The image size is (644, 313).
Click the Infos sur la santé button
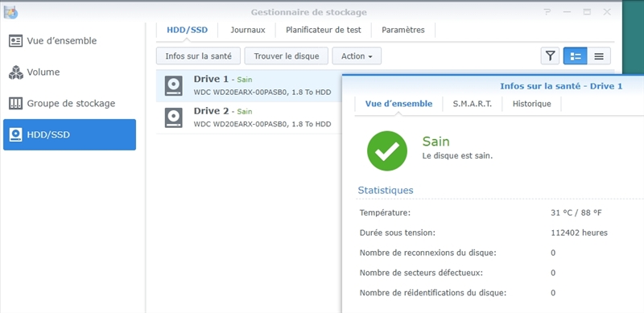(198, 56)
